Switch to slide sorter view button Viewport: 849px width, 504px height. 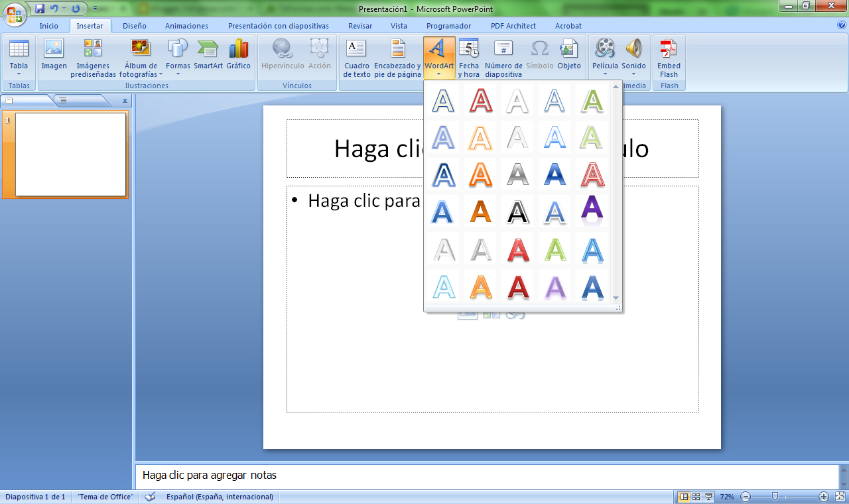696,497
